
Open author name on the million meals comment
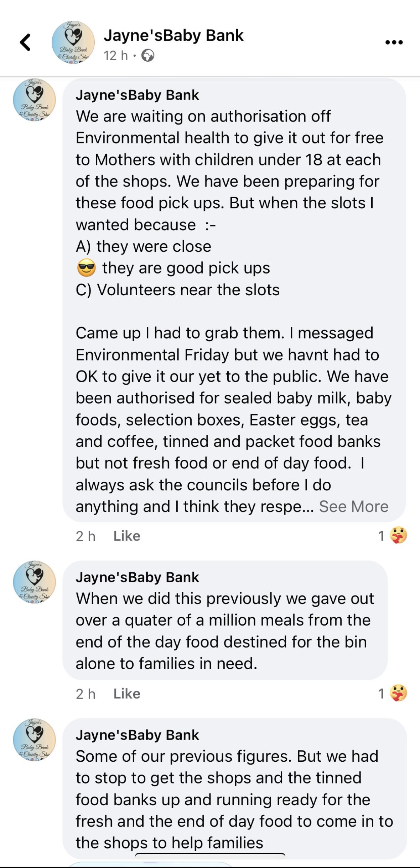coord(137,577)
